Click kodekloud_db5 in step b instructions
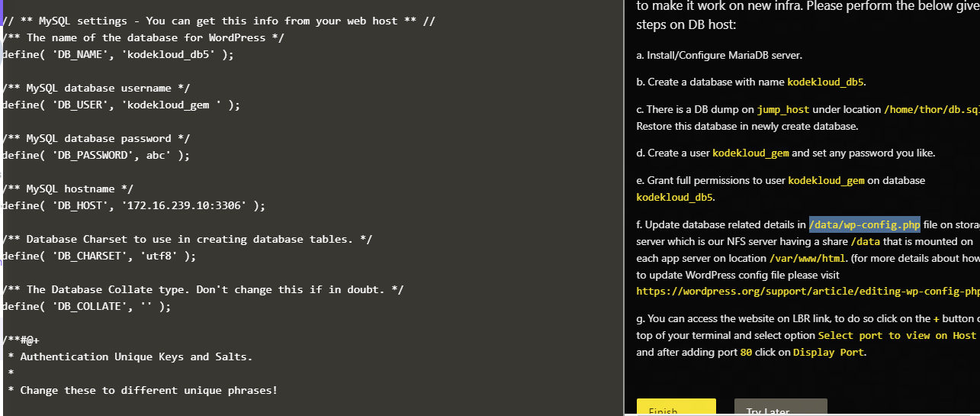Image resolution: width=980 pixels, height=416 pixels. tap(826, 82)
